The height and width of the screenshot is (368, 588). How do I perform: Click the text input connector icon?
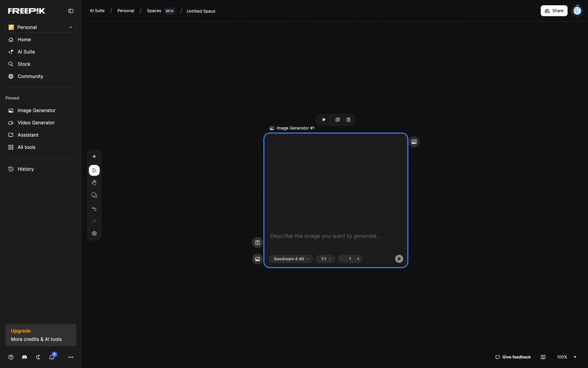pyautogui.click(x=258, y=243)
